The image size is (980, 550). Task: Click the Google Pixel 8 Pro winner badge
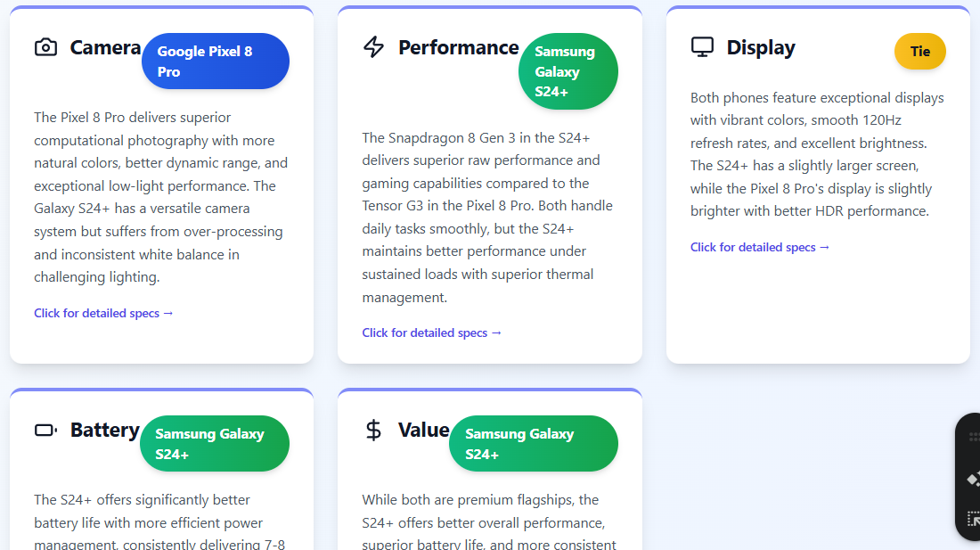point(215,62)
